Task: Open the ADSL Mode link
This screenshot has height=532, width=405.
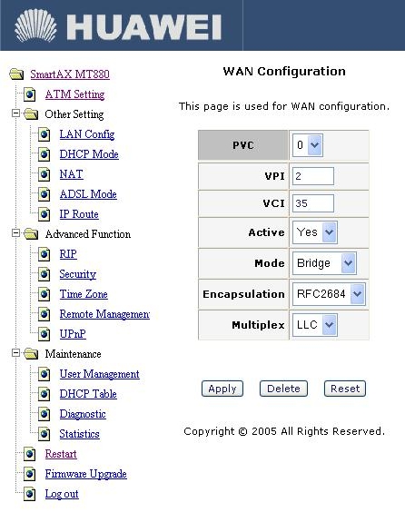Action: (x=88, y=194)
